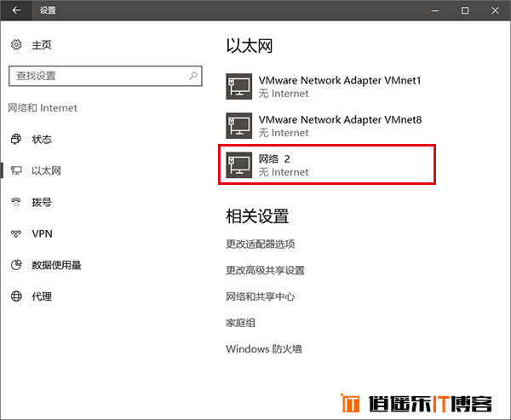
Task: Open Windows 防火墙 link
Action: click(x=264, y=349)
